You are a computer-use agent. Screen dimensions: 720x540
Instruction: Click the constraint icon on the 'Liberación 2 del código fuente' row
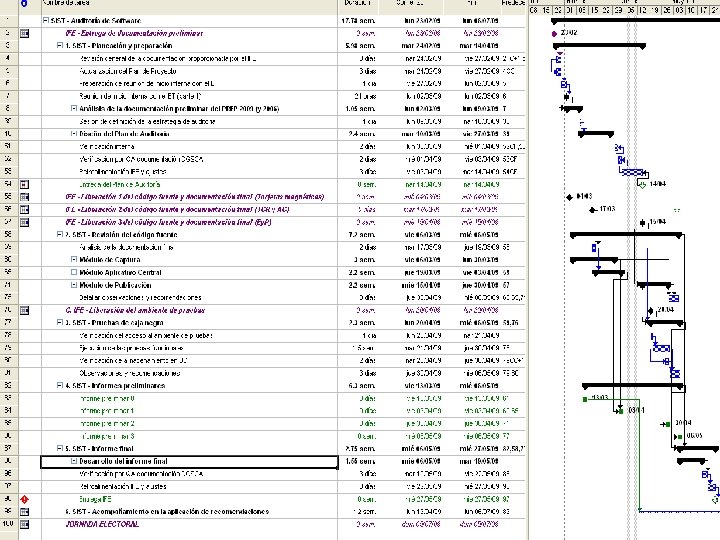(24, 210)
